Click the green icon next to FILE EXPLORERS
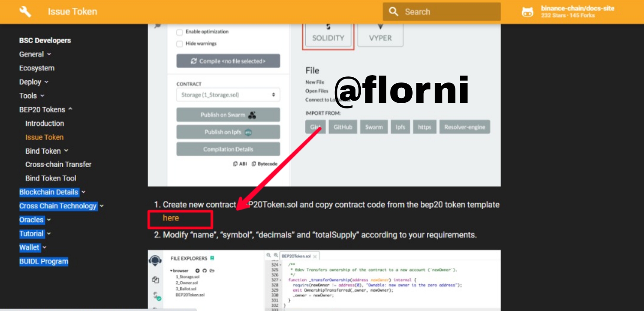The width and height of the screenshot is (644, 311). [212, 258]
